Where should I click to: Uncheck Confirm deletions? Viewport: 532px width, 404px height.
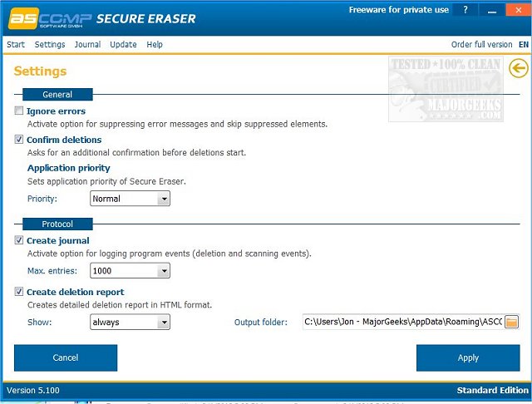(x=18, y=140)
